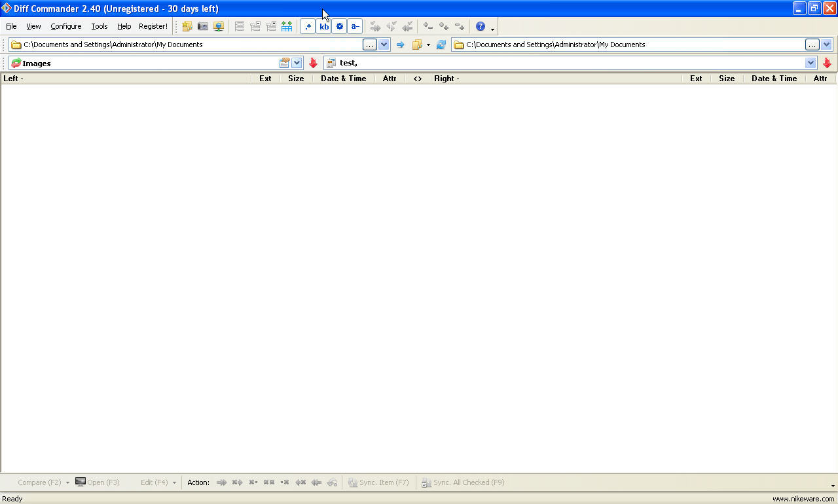Click the left browse '...' button

coord(370,45)
